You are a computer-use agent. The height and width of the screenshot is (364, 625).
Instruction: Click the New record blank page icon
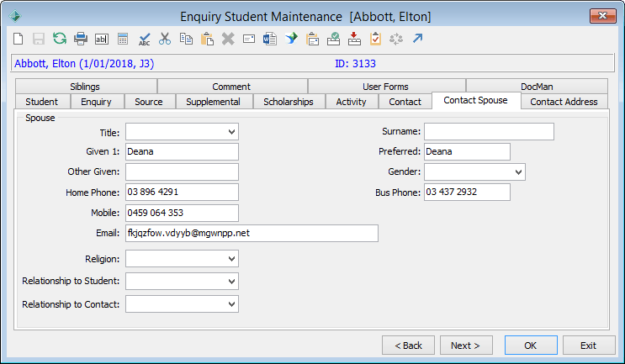19,39
